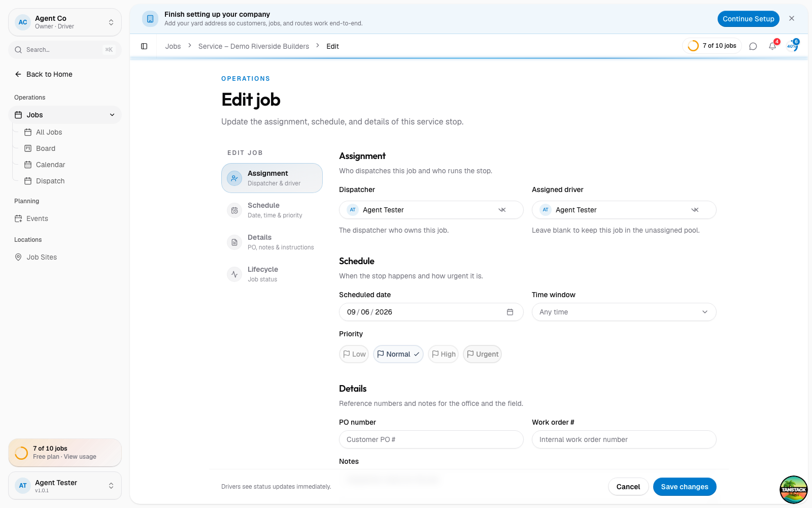Set priority to Urgent
Image resolution: width=812 pixels, height=508 pixels.
point(483,354)
